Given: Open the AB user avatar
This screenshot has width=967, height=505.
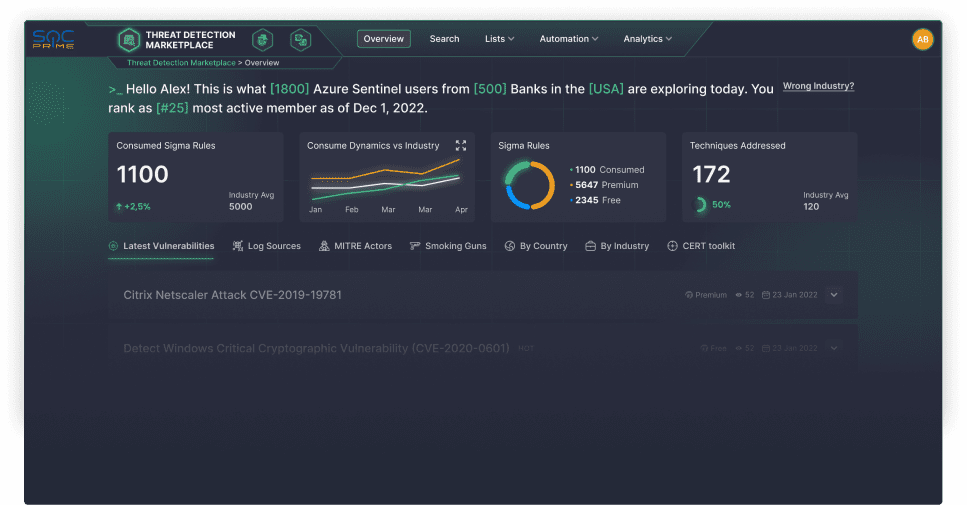Looking at the screenshot, I should tap(923, 39).
